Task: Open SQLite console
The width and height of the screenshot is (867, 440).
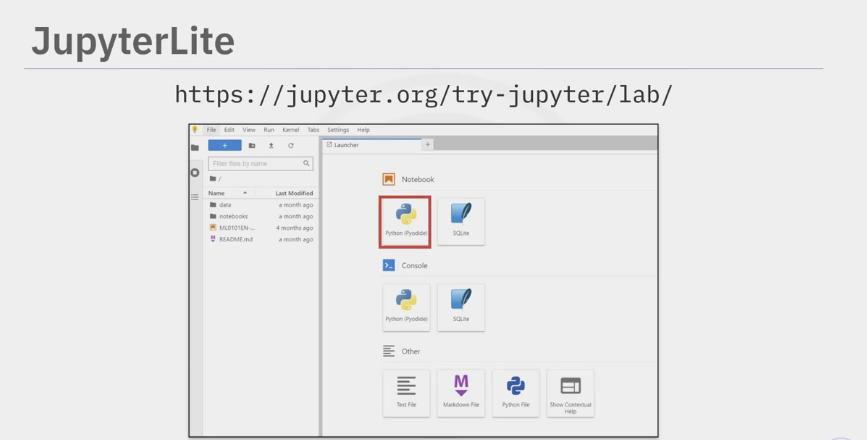Action: (460, 307)
